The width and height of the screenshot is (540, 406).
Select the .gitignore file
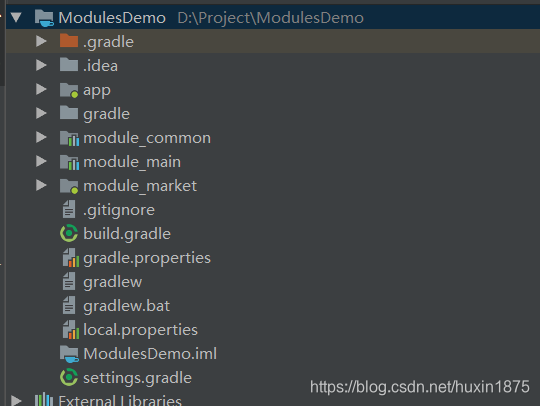[119, 210]
